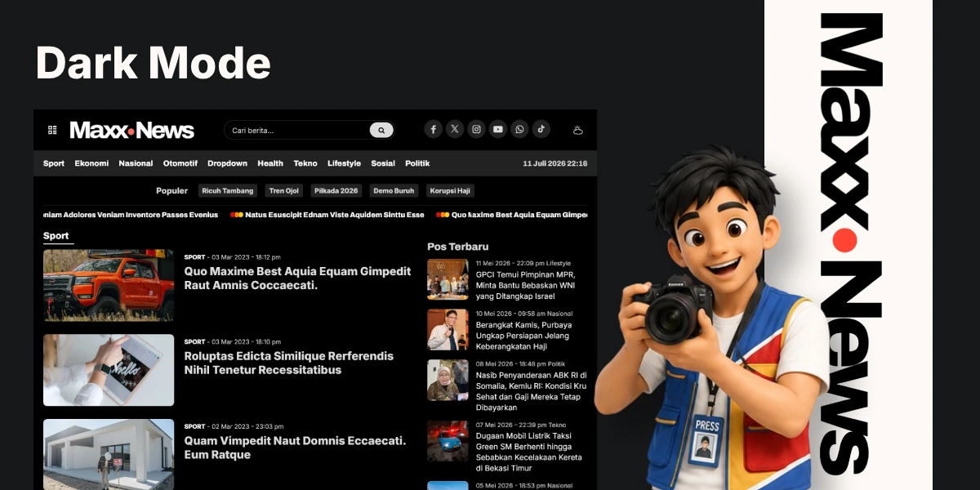Open the X (Twitter) social icon
Image resolution: width=980 pixels, height=490 pixels.
click(x=455, y=129)
